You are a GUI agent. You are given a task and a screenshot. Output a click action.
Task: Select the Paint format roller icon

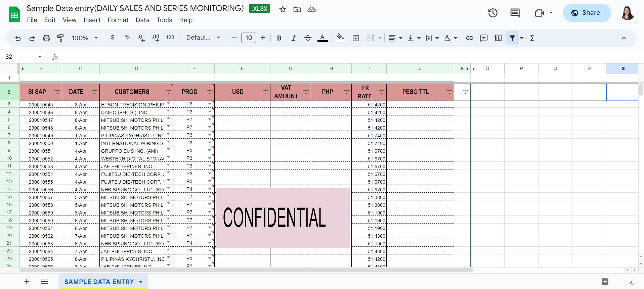(60, 38)
